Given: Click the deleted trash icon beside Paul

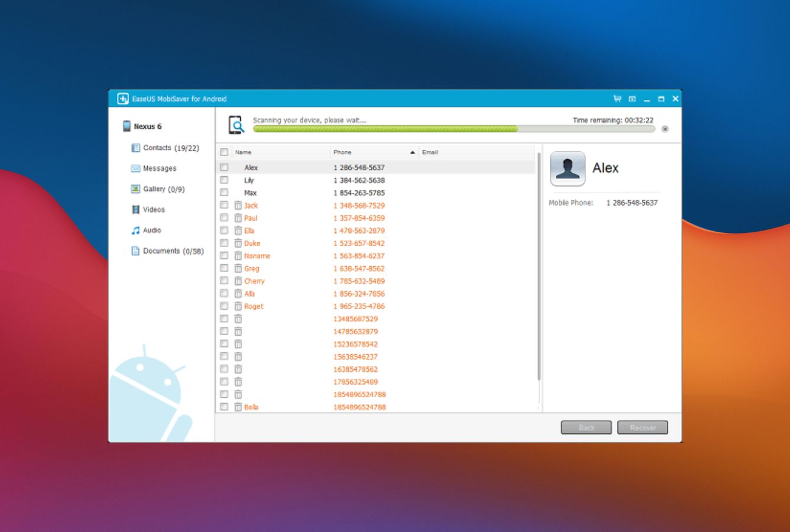Looking at the screenshot, I should point(238,218).
